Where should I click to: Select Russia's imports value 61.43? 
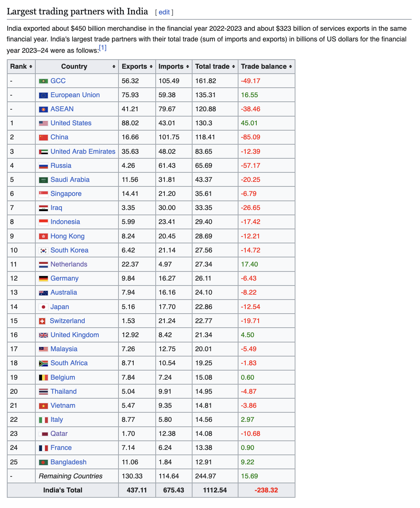point(167,166)
